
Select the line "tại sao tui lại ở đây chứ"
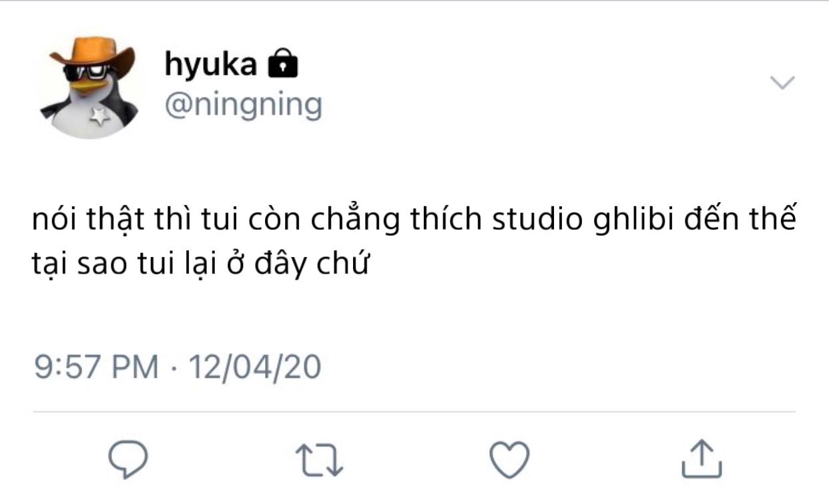point(200,265)
